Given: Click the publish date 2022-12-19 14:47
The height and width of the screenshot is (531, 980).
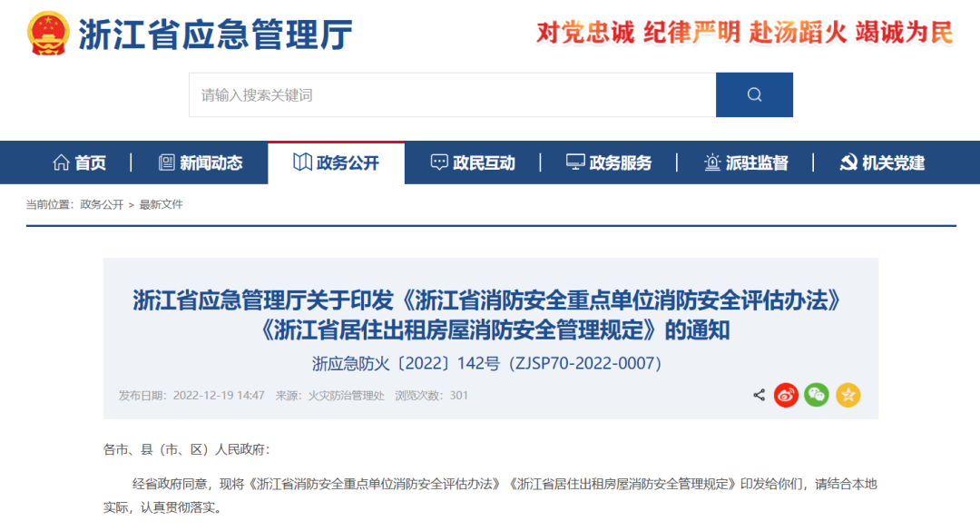Looking at the screenshot, I should (x=219, y=395).
